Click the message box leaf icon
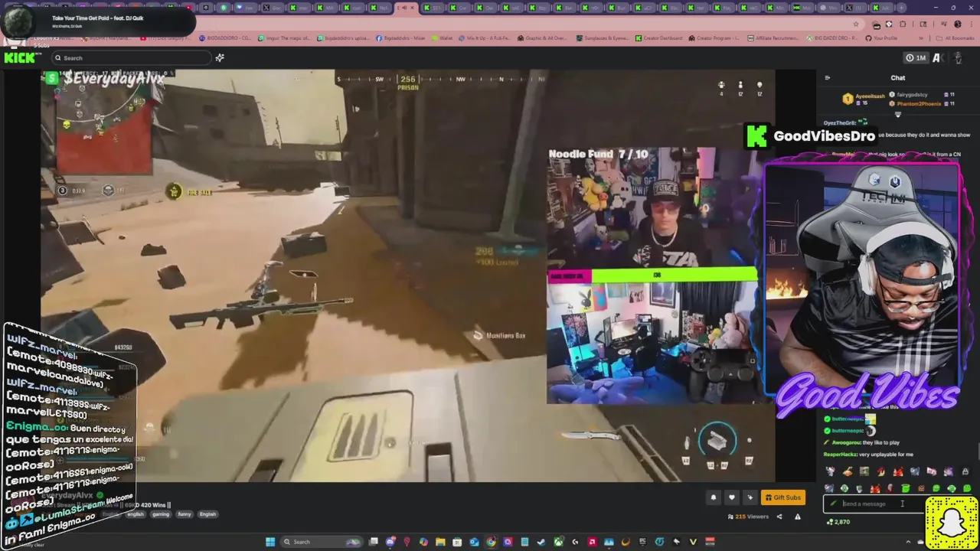This screenshot has height=551, width=980. point(833,504)
